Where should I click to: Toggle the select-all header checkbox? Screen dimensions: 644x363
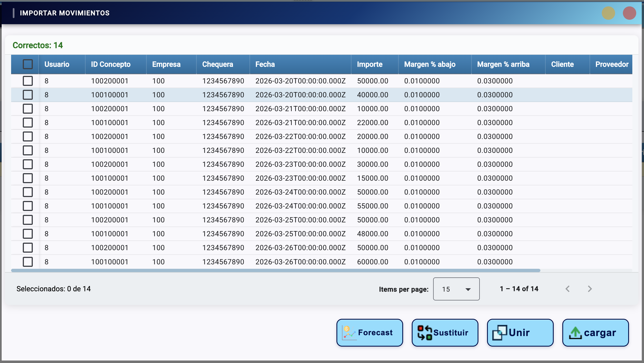click(28, 64)
